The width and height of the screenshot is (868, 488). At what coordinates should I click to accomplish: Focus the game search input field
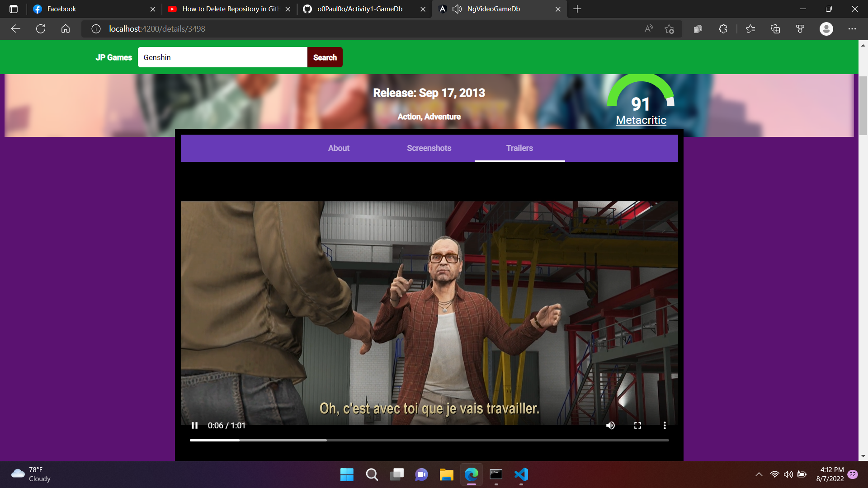[222, 57]
